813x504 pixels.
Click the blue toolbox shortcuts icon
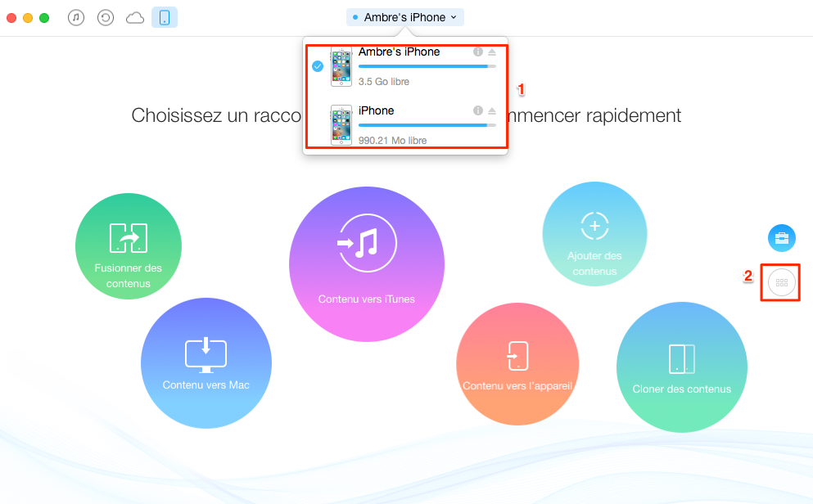coord(782,238)
